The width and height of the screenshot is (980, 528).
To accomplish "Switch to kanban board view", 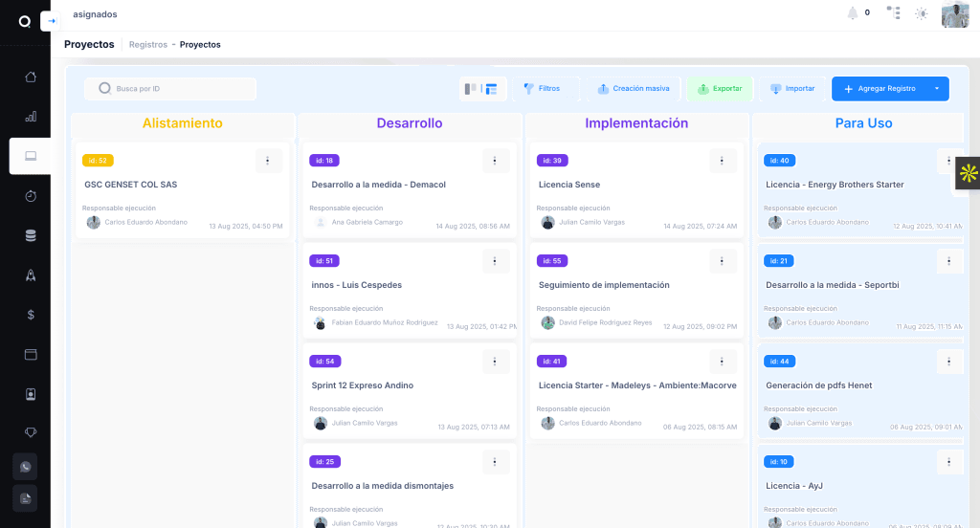I will coord(471,89).
